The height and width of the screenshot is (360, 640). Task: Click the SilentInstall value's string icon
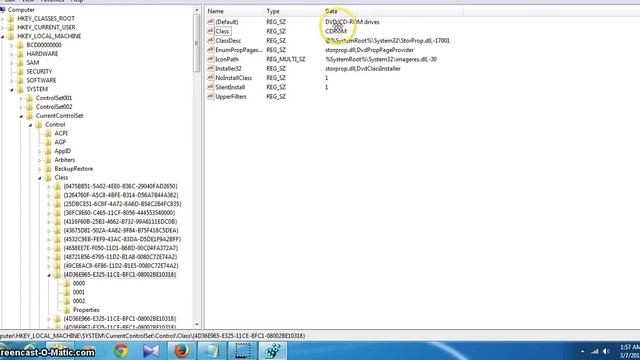click(211, 87)
